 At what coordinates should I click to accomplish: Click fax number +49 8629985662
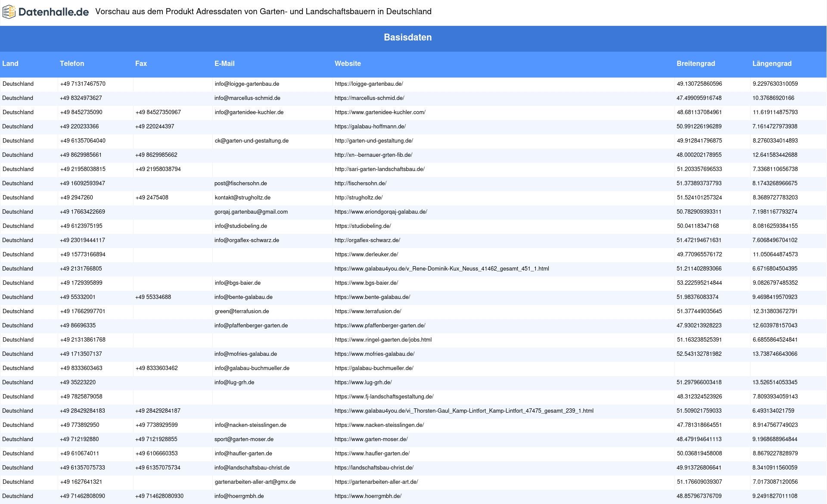click(x=156, y=155)
